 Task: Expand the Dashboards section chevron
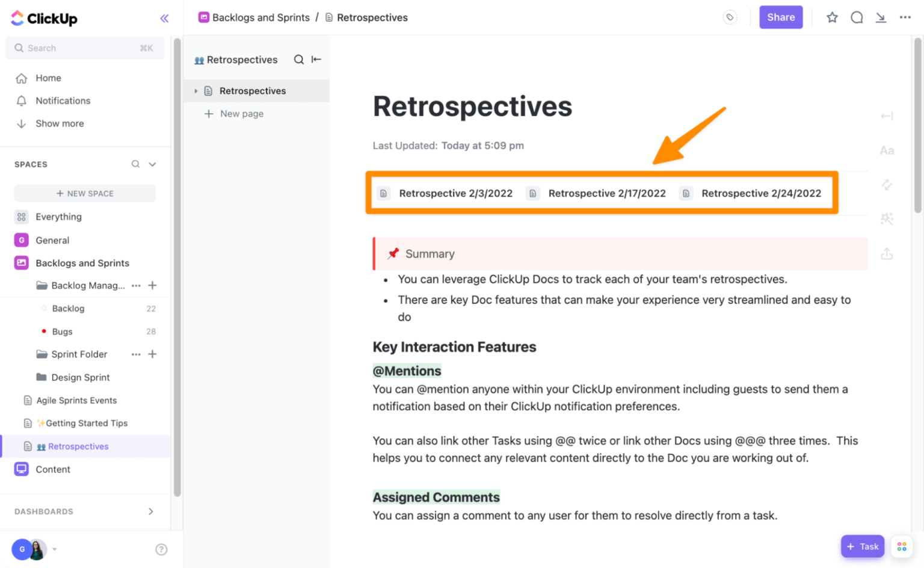click(x=151, y=511)
